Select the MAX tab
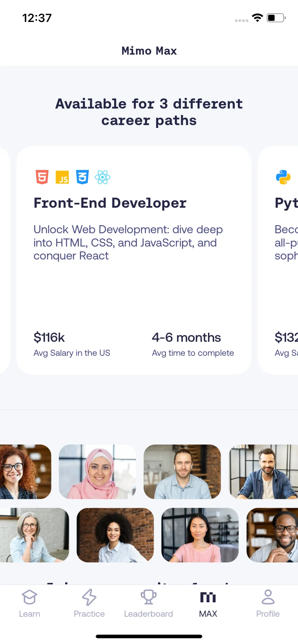Image resolution: width=298 pixels, height=644 pixels. click(x=208, y=604)
